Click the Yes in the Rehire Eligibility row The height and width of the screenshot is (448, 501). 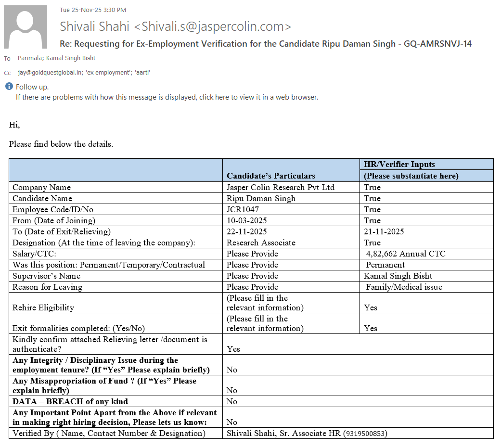pyautogui.click(x=370, y=307)
